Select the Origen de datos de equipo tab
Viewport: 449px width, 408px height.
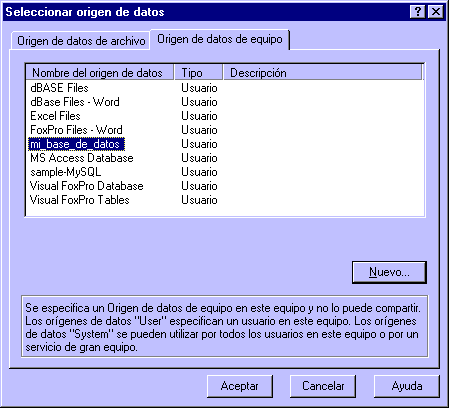click(220, 39)
